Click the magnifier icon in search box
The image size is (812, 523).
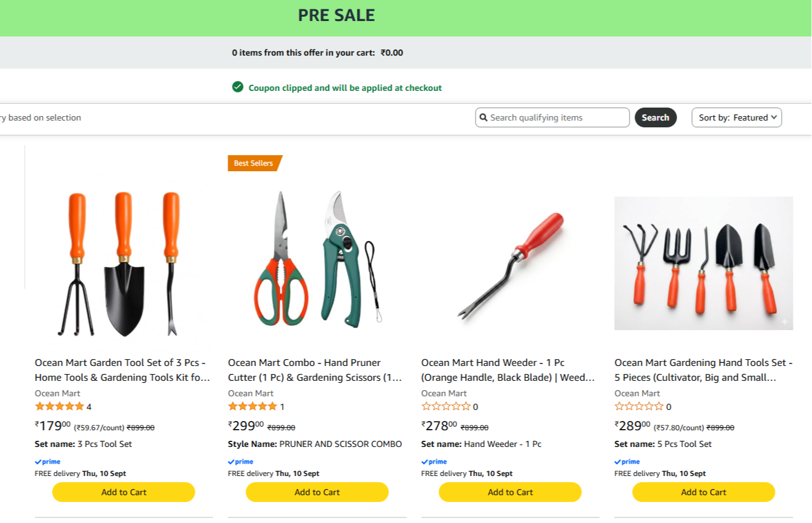[x=484, y=117]
